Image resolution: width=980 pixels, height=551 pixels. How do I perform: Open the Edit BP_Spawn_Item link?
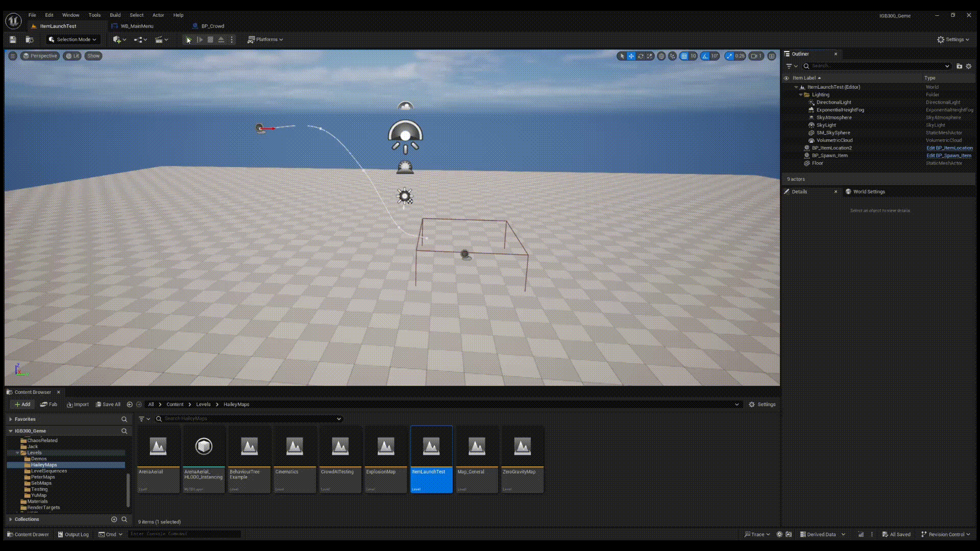(949, 156)
